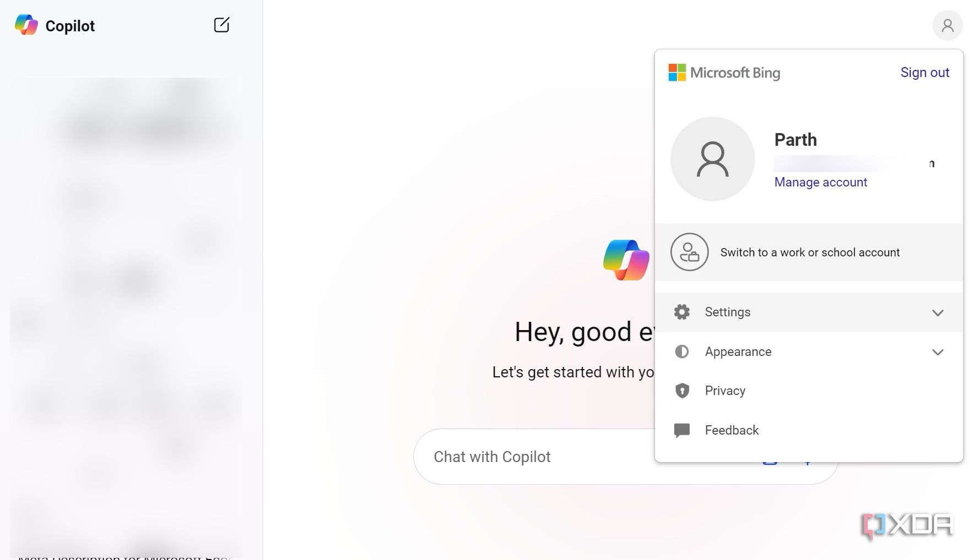Open the Settings menu entry
Image resolution: width=972 pixels, height=560 pixels.
click(x=809, y=312)
